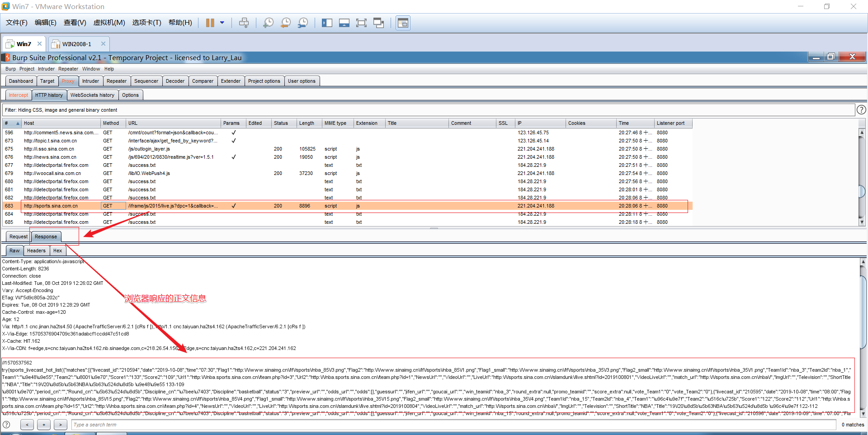This screenshot has width=868, height=435.
Task: Open the Burp Suite Window menu
Action: [91, 69]
